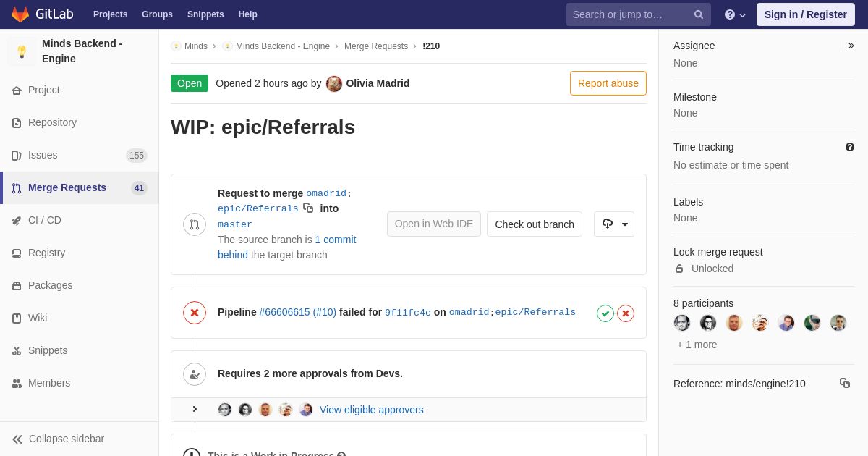Click the Check out branch button

point(535,224)
